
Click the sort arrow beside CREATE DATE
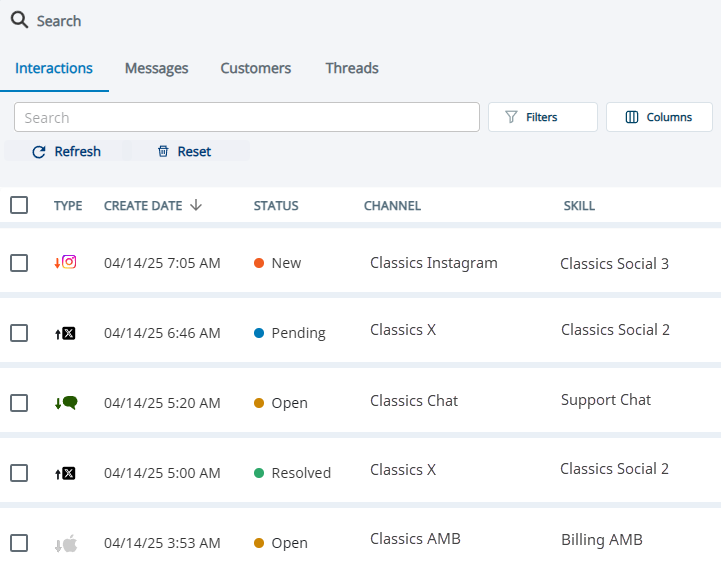196,205
